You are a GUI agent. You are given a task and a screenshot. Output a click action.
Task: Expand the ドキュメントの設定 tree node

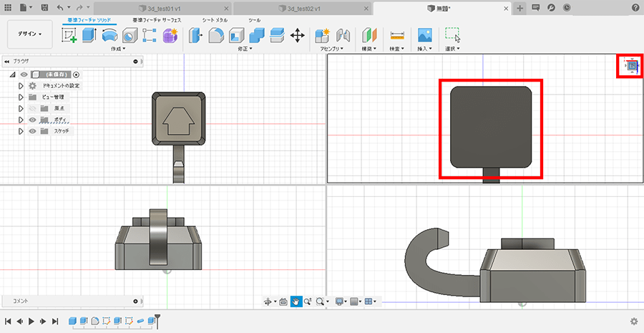click(x=21, y=85)
